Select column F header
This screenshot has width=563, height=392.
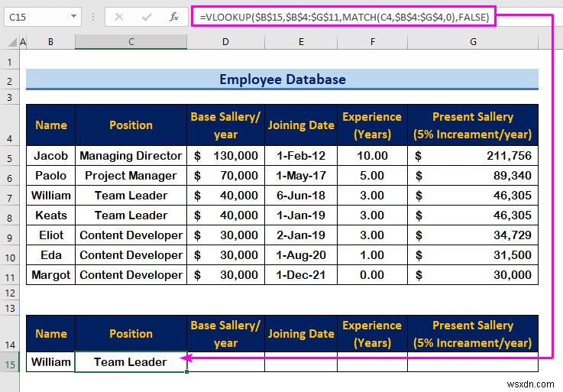coord(372,42)
